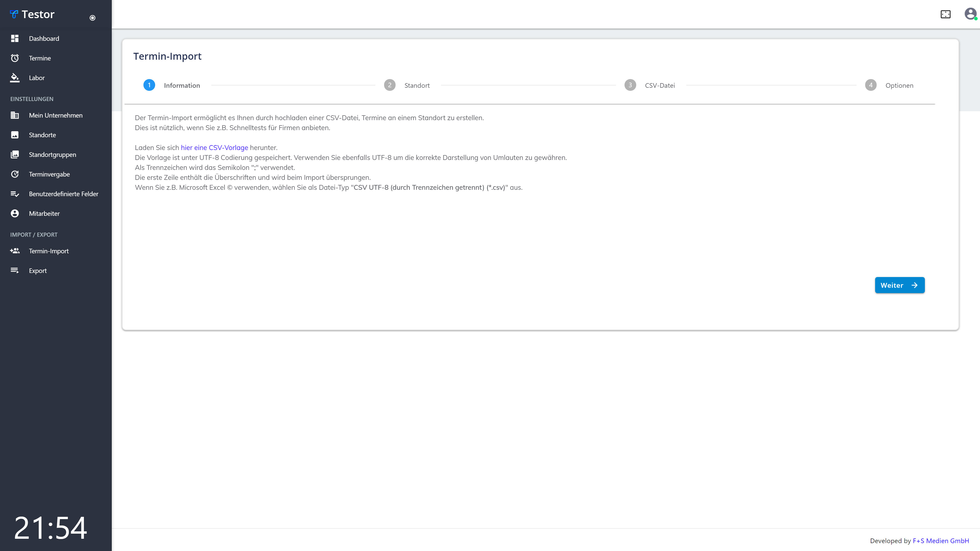Open the user account avatar menu
This screenshot has width=980, height=551.
[970, 14]
